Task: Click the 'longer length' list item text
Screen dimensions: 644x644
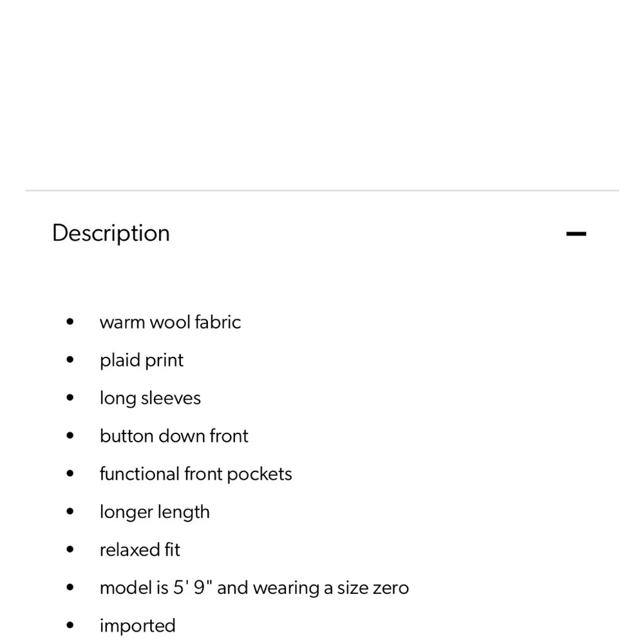Action: click(x=155, y=512)
